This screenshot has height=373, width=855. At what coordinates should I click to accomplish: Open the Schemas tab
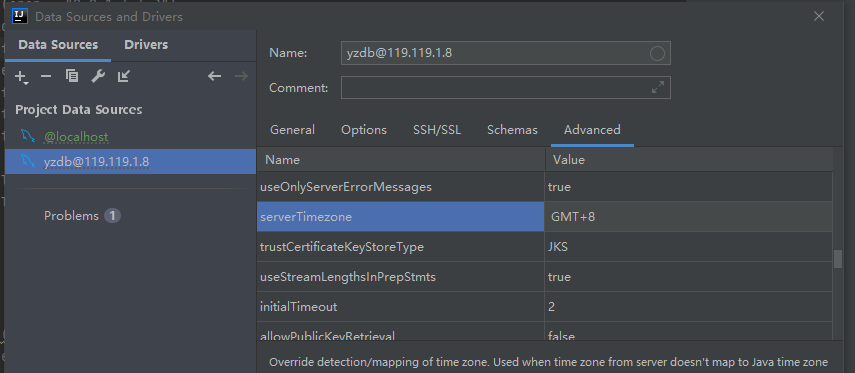click(512, 130)
